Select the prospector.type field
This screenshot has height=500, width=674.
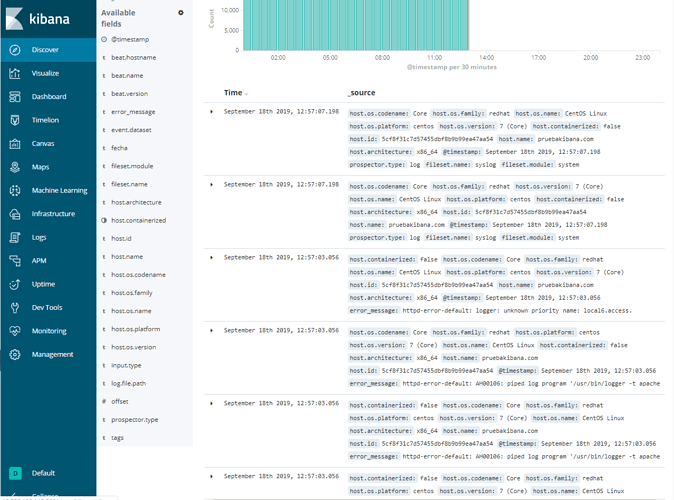135,420
